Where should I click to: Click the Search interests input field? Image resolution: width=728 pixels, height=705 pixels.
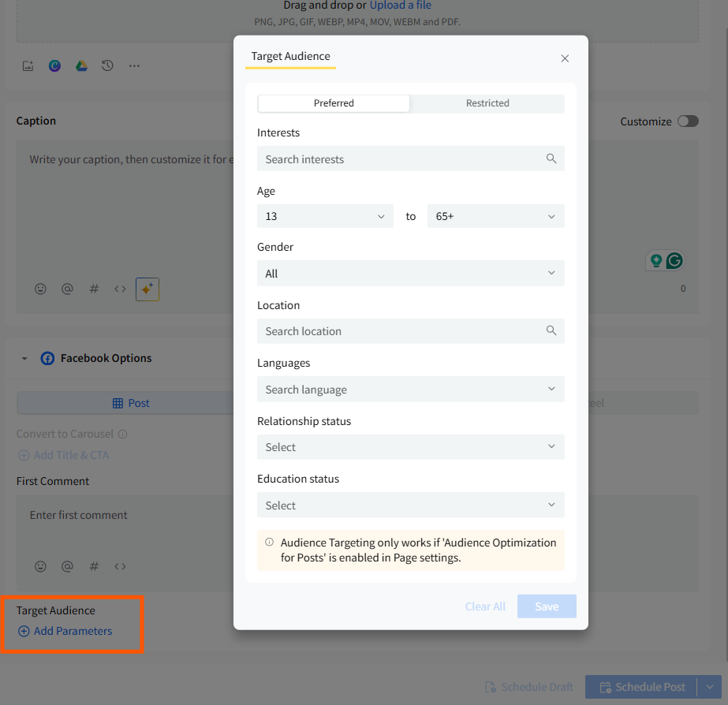pos(410,159)
